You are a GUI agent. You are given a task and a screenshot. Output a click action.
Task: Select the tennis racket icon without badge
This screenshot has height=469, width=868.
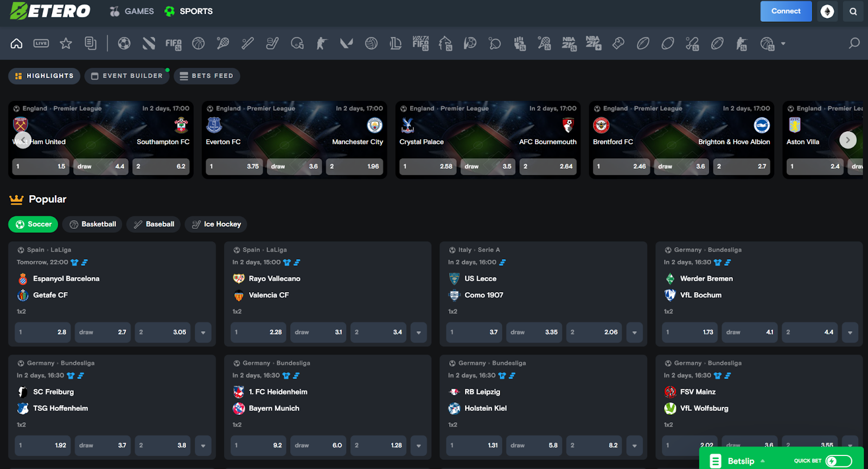(223, 43)
